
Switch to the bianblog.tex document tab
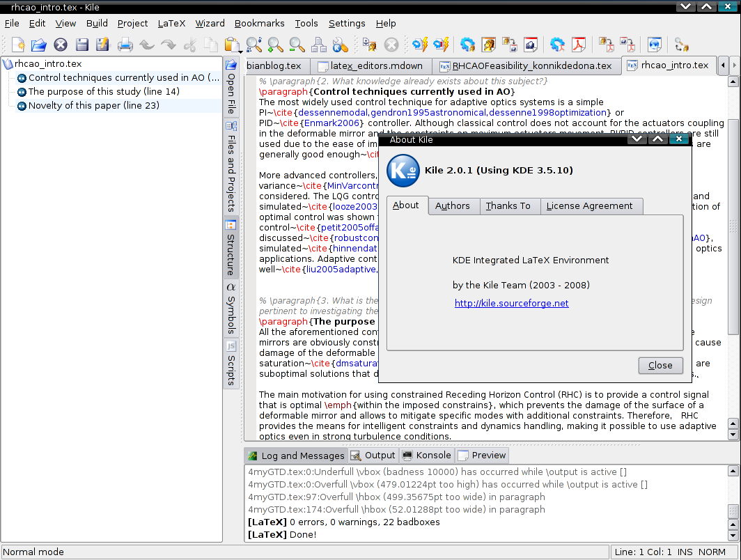[277, 65]
